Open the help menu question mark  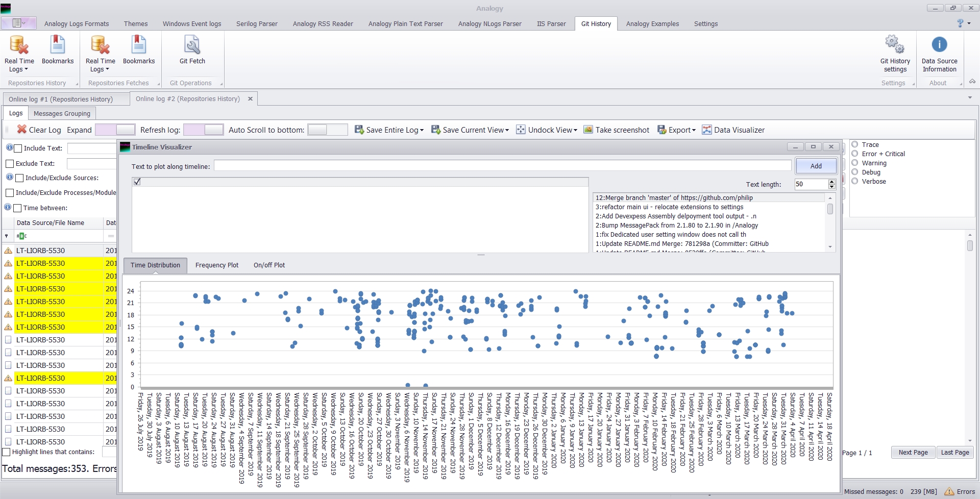pos(960,23)
